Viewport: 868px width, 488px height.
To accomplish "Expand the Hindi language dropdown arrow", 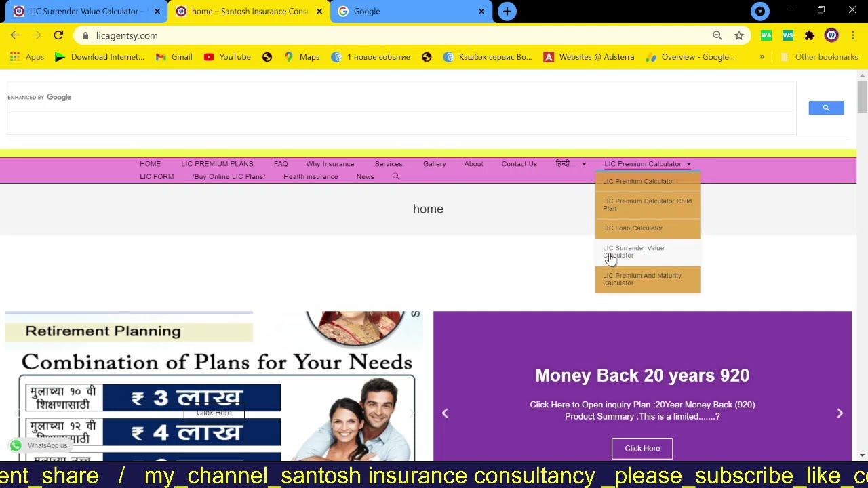I will tap(583, 164).
